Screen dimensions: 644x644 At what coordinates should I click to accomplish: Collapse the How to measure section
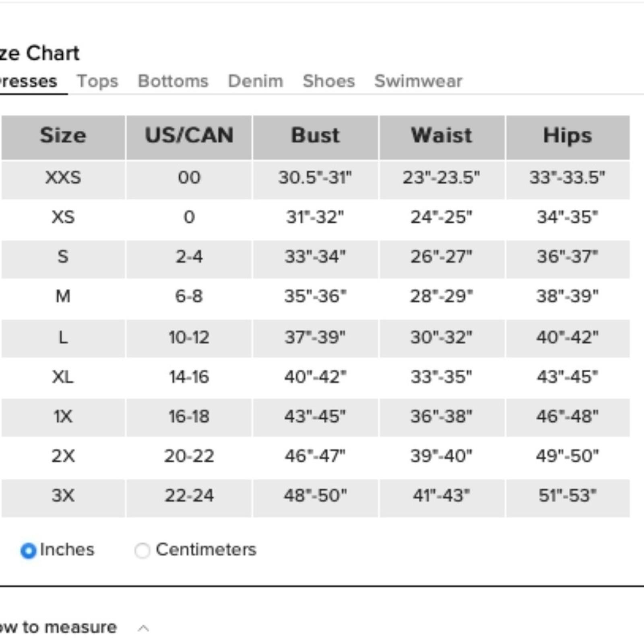(x=143, y=628)
